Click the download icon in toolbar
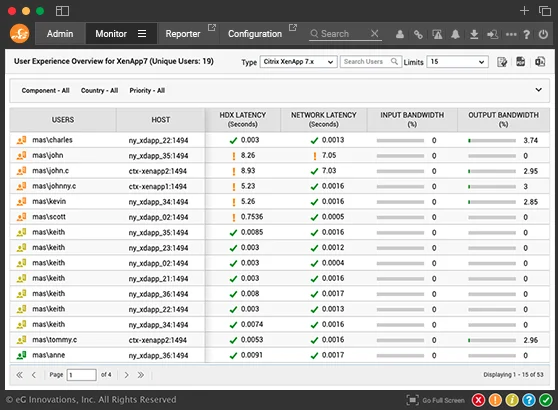 tap(474, 35)
